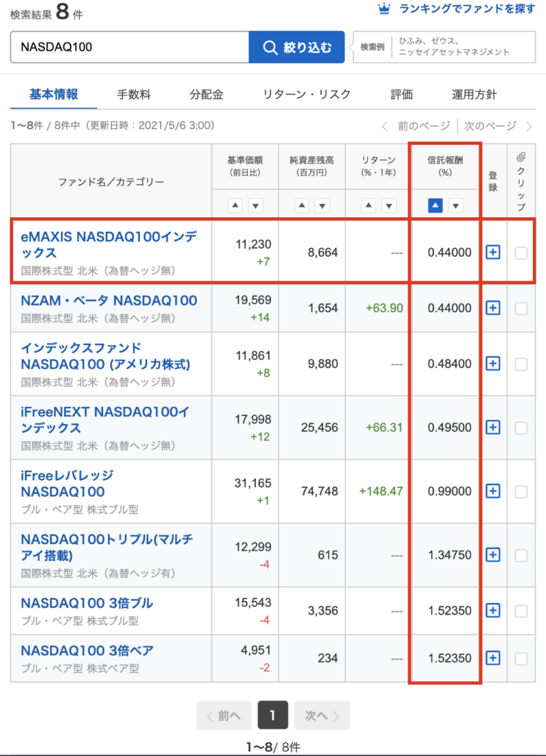Go to 前のページ at top
Viewport: 546px width, 756px height.
click(x=416, y=126)
